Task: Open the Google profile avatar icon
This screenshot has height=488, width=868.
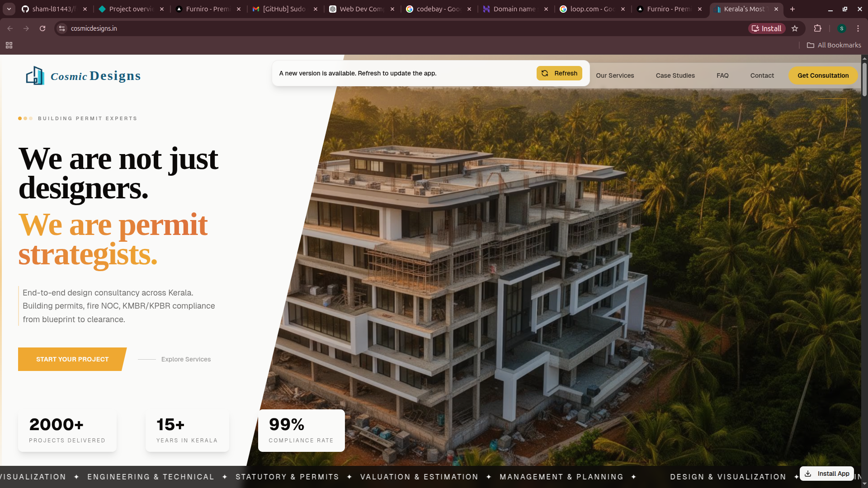Action: (841, 28)
